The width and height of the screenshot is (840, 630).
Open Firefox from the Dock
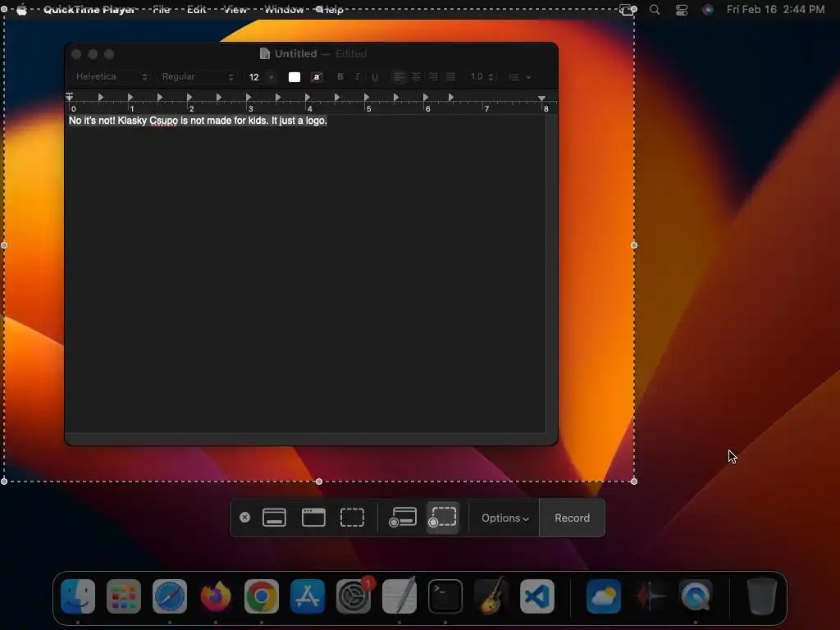point(216,596)
